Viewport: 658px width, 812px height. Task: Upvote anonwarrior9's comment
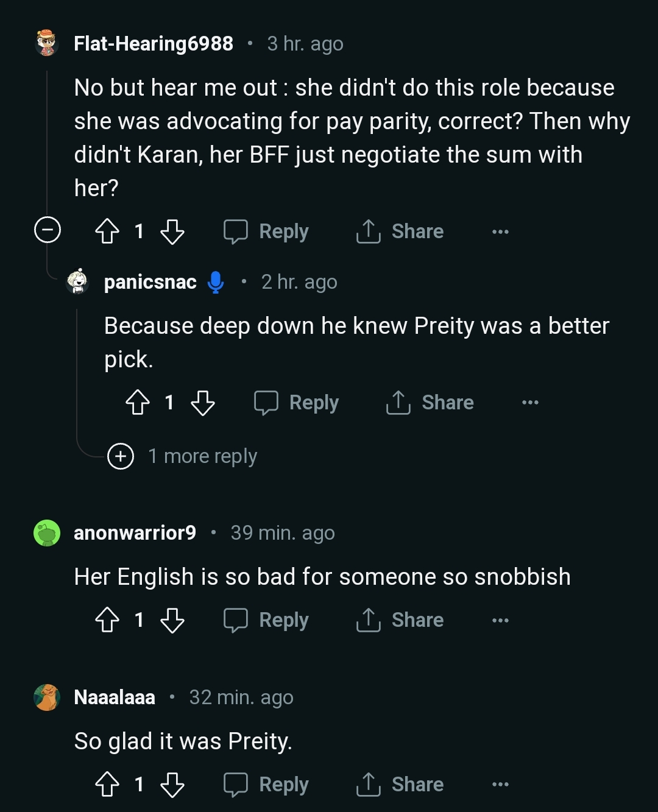107,620
